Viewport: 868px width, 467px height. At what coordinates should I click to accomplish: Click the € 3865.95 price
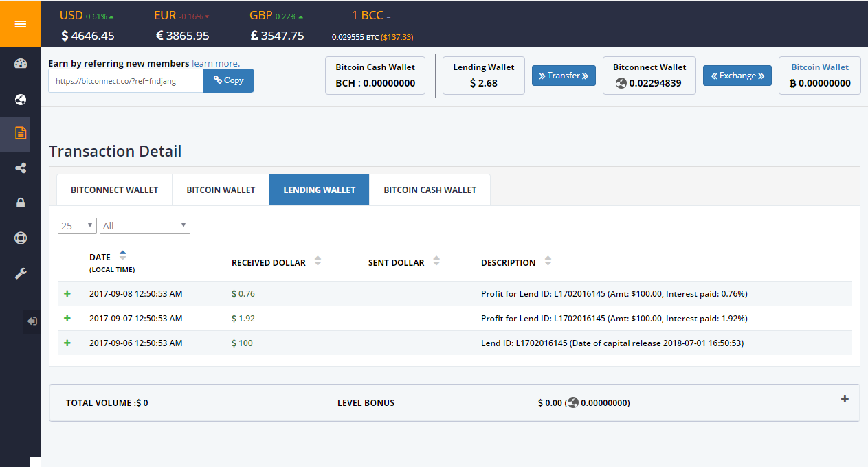[182, 36]
